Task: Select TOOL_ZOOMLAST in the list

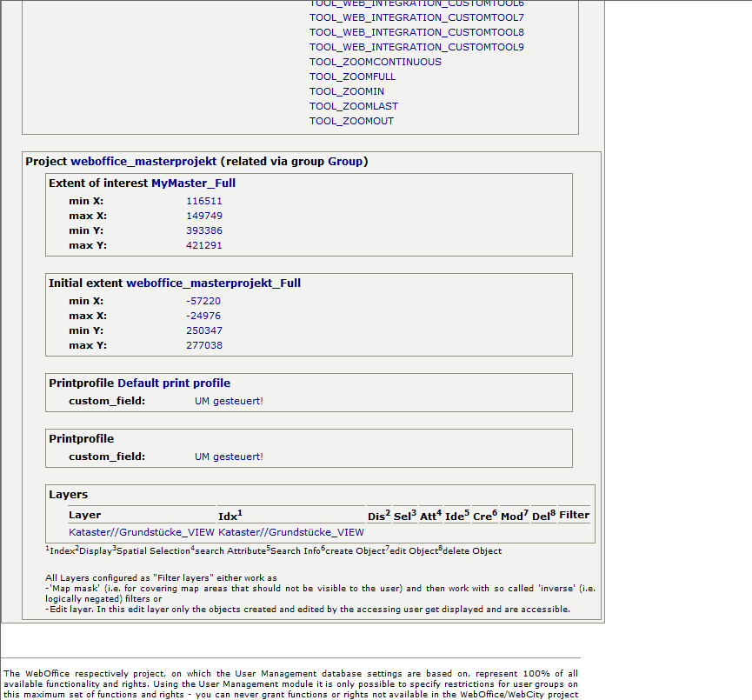Action: pos(354,106)
